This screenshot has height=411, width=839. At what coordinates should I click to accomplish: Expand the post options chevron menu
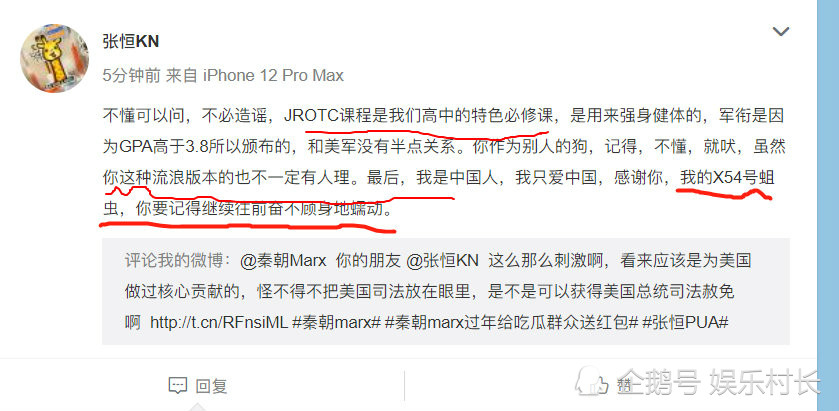(x=781, y=32)
